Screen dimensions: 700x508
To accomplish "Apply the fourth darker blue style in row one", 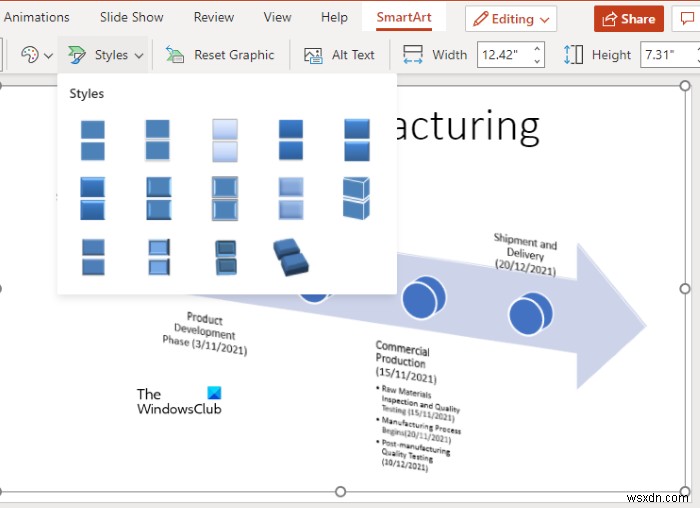I will click(291, 140).
